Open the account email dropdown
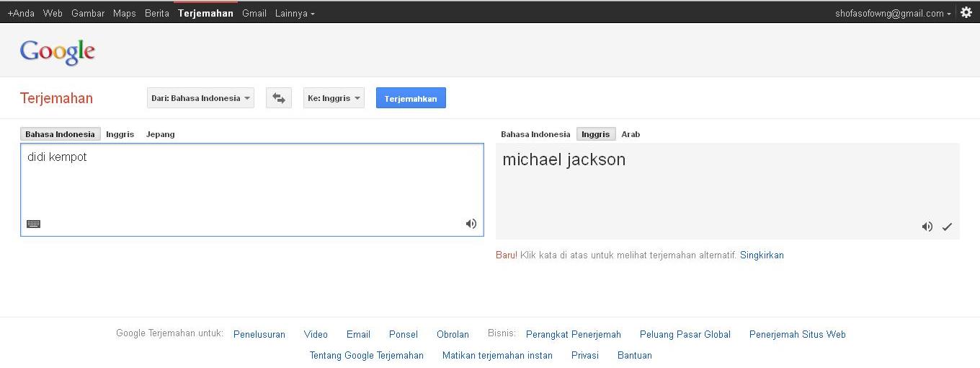 (893, 13)
